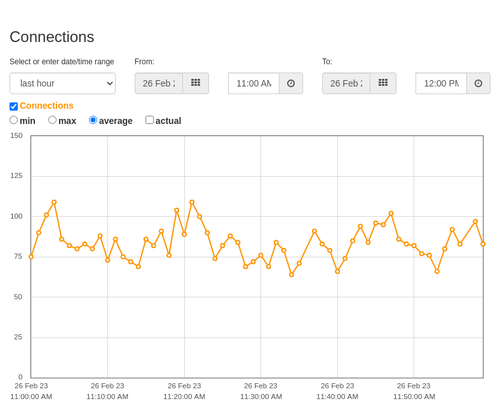
Task: Open the To time clock picker icon
Action: click(x=478, y=83)
